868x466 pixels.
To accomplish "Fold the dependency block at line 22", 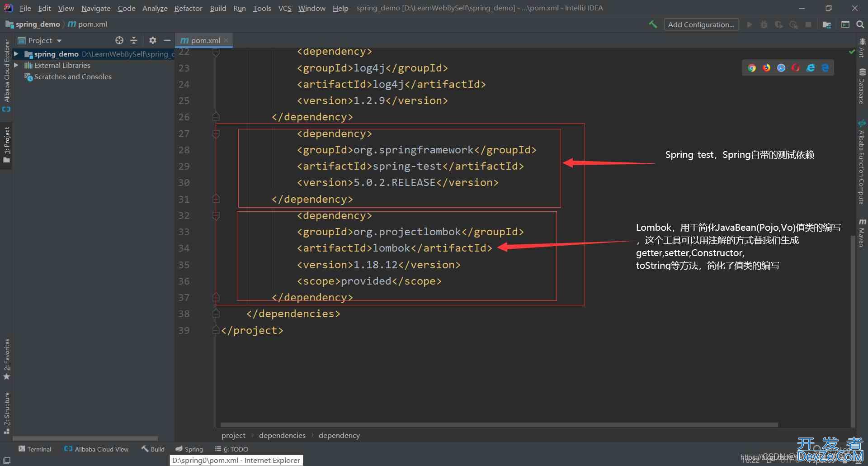I will (x=216, y=52).
